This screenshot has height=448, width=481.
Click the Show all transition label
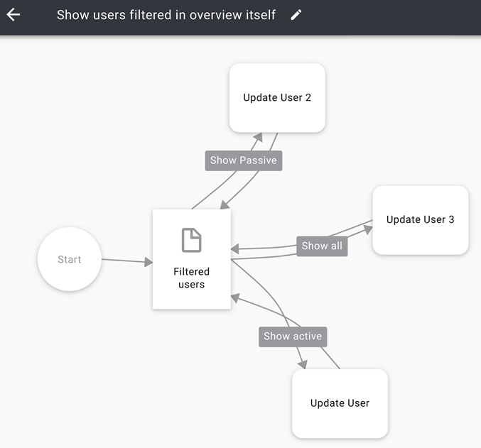(322, 246)
